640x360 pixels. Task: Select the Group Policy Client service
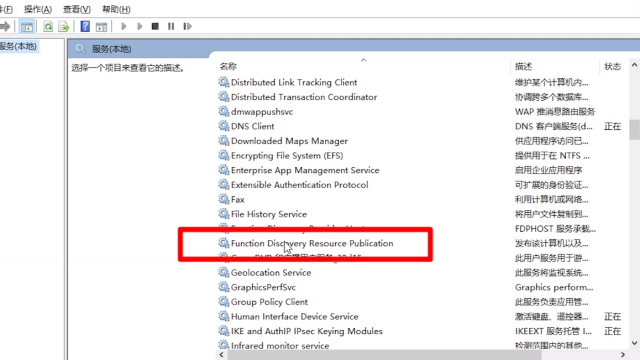(x=269, y=302)
